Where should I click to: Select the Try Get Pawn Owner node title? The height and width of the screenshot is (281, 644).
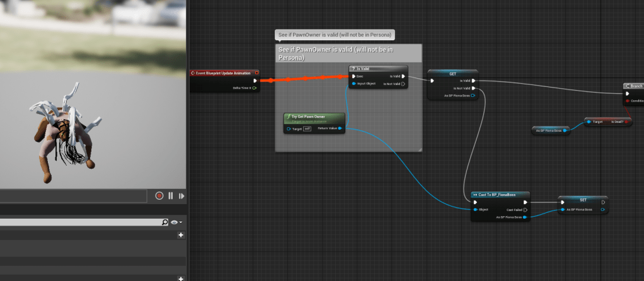(x=314, y=117)
